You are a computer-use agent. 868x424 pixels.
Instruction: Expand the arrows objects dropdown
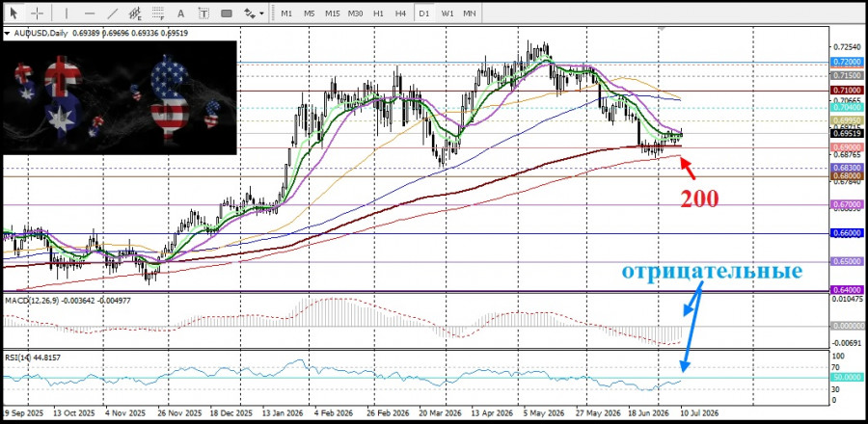(255, 13)
